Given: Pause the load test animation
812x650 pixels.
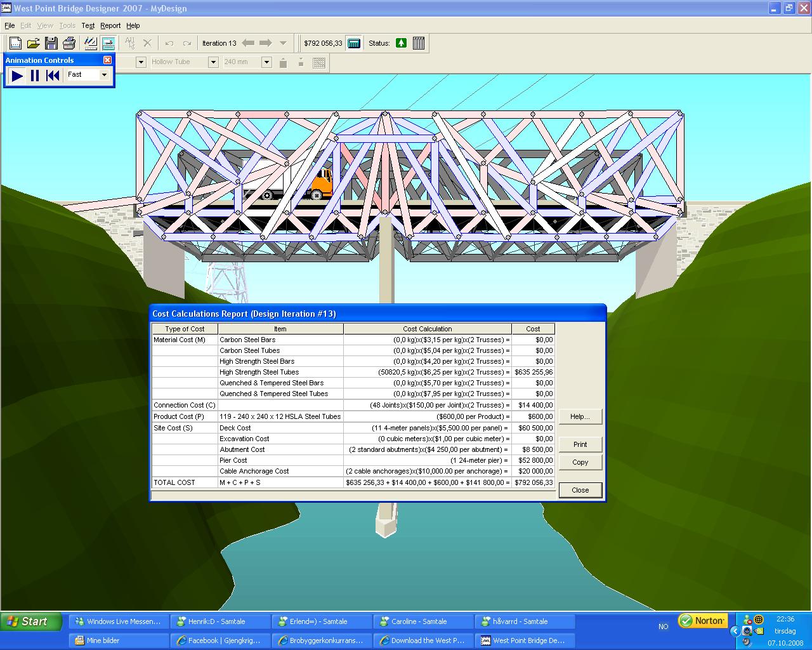Looking at the screenshot, I should coord(35,76).
